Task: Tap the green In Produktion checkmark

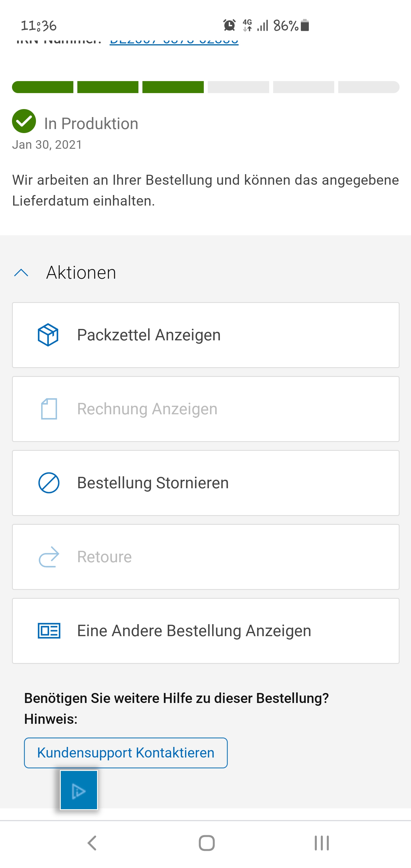Action: point(24,121)
